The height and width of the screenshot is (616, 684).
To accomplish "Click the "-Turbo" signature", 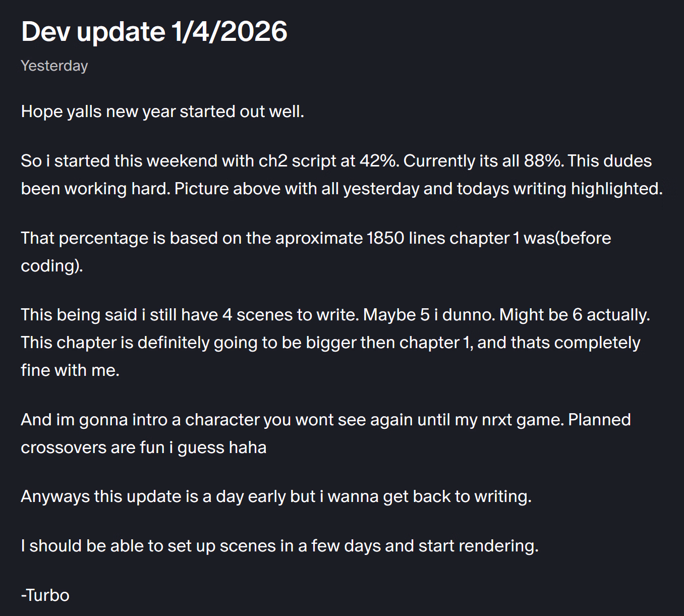I will (45, 595).
